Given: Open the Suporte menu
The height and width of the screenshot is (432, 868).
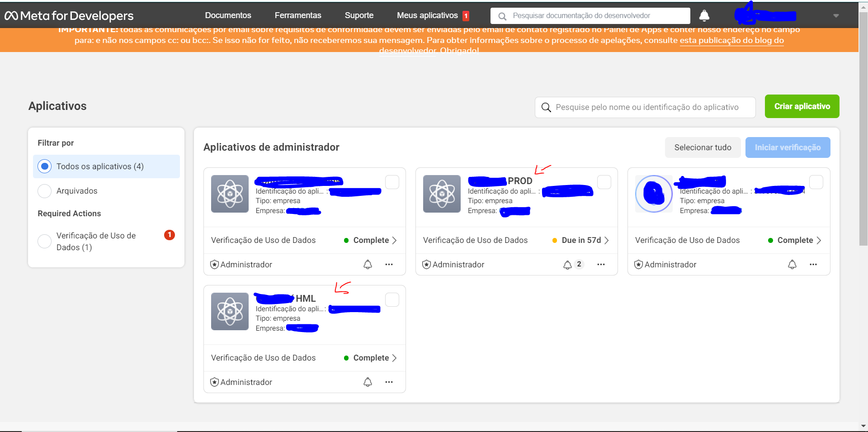Looking at the screenshot, I should point(359,15).
